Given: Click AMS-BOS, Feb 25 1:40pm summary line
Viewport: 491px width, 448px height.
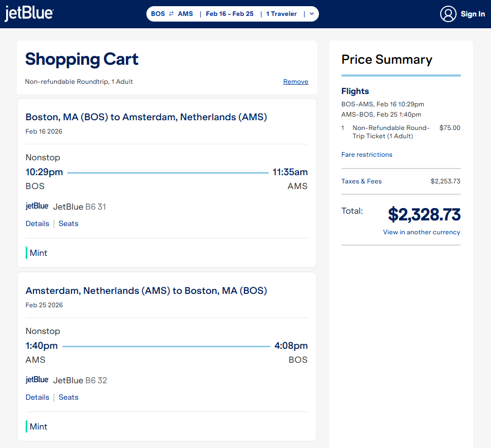Looking at the screenshot, I should 381,115.
